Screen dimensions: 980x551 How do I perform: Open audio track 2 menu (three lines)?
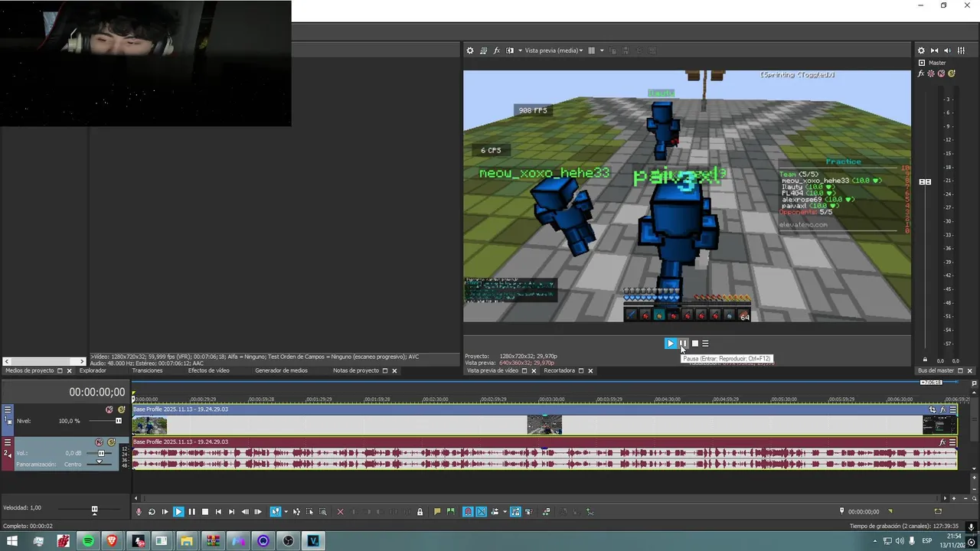click(x=8, y=442)
